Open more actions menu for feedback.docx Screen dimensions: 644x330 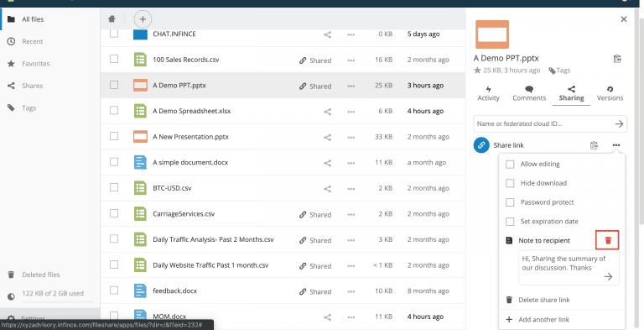(x=351, y=291)
